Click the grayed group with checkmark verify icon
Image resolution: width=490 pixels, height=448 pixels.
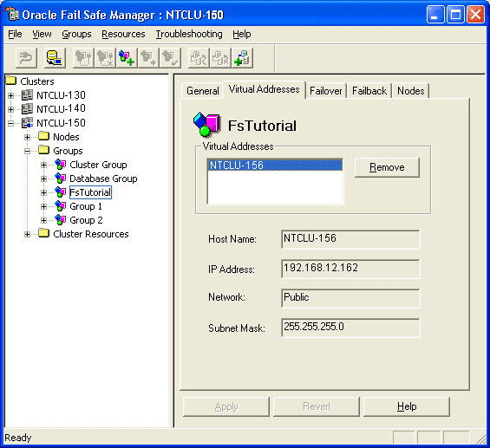click(x=170, y=58)
